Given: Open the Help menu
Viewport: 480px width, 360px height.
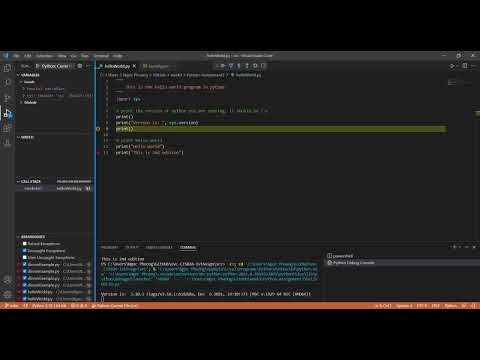Looking at the screenshot, I should [117, 56].
